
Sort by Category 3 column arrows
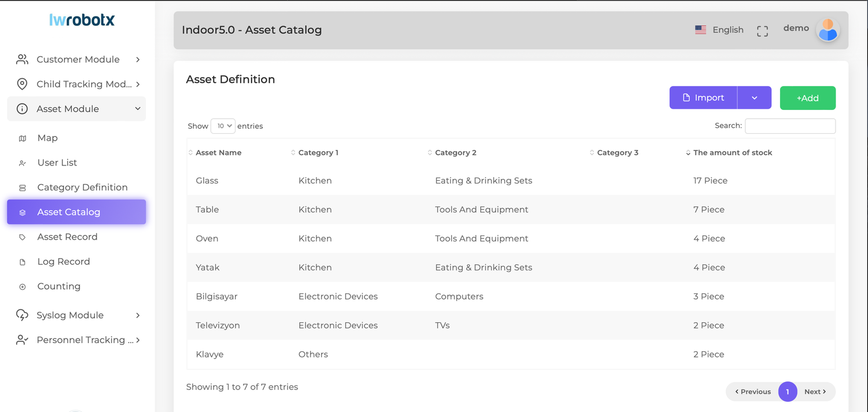(x=592, y=153)
